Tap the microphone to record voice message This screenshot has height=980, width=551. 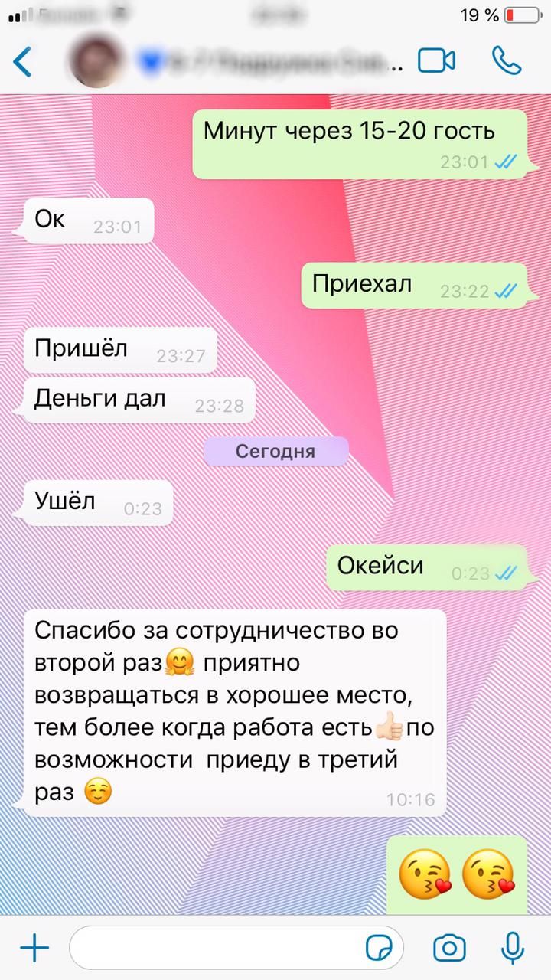click(x=512, y=949)
